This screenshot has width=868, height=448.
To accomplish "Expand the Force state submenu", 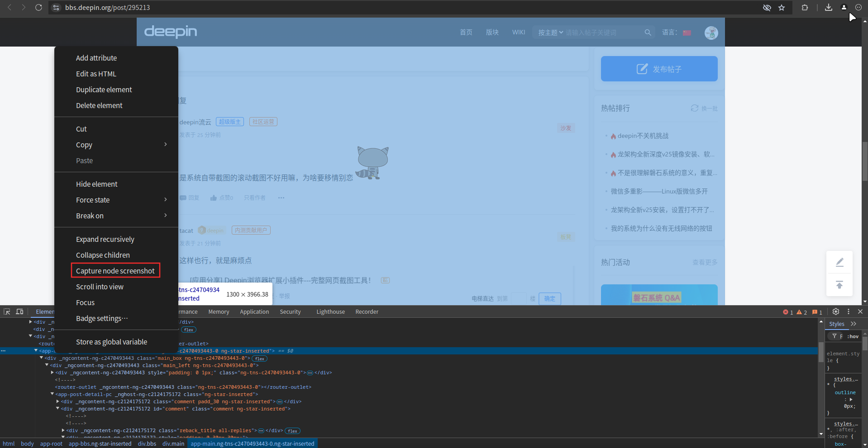I will (166, 200).
